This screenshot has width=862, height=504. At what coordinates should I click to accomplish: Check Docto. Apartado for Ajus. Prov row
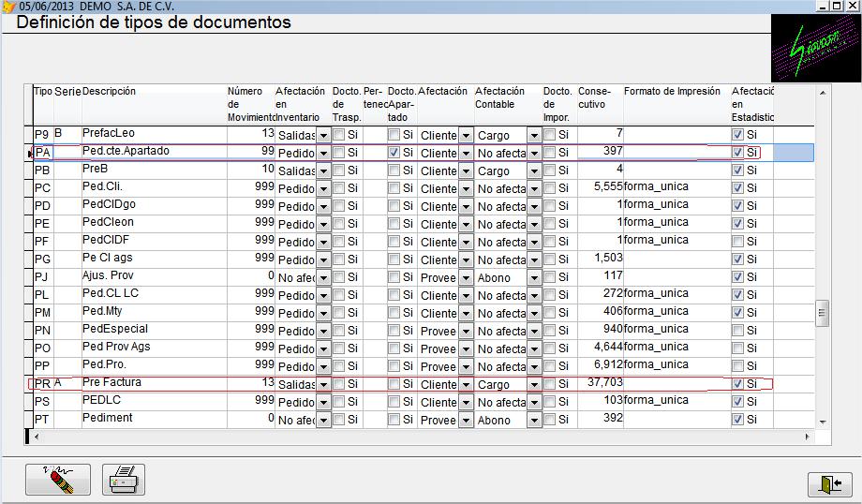point(394,277)
